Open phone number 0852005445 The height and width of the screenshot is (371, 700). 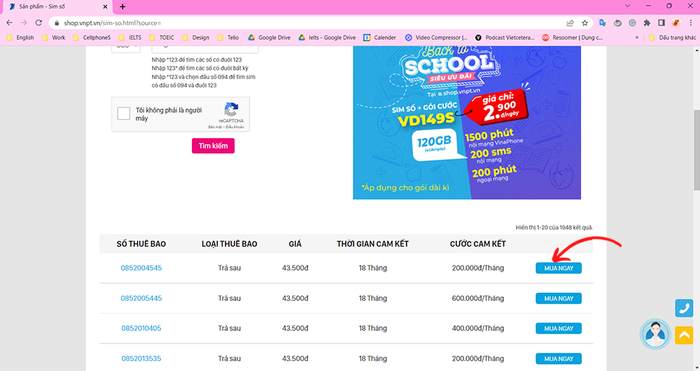[141, 298]
